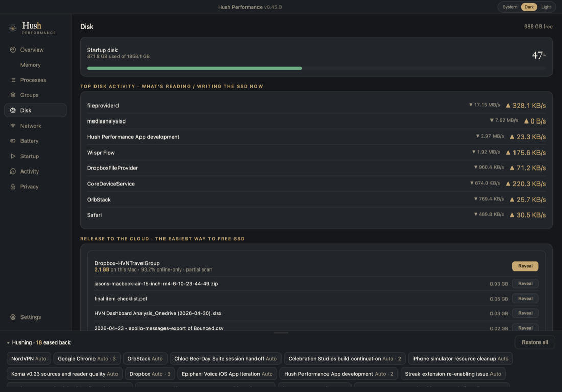Click the bottom panel resize handle
The height and width of the screenshot is (392, 562).
[x=280, y=333]
